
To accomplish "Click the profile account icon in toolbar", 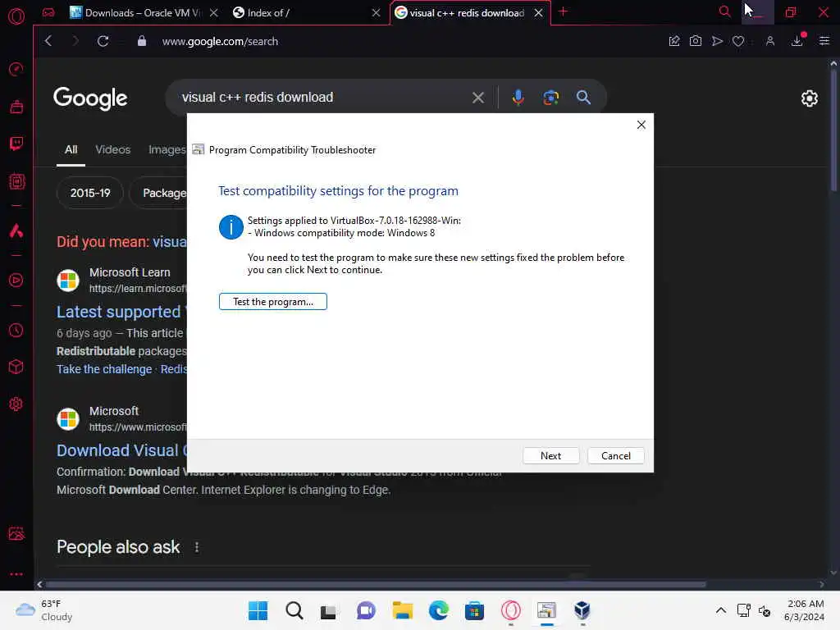I will point(769,41).
